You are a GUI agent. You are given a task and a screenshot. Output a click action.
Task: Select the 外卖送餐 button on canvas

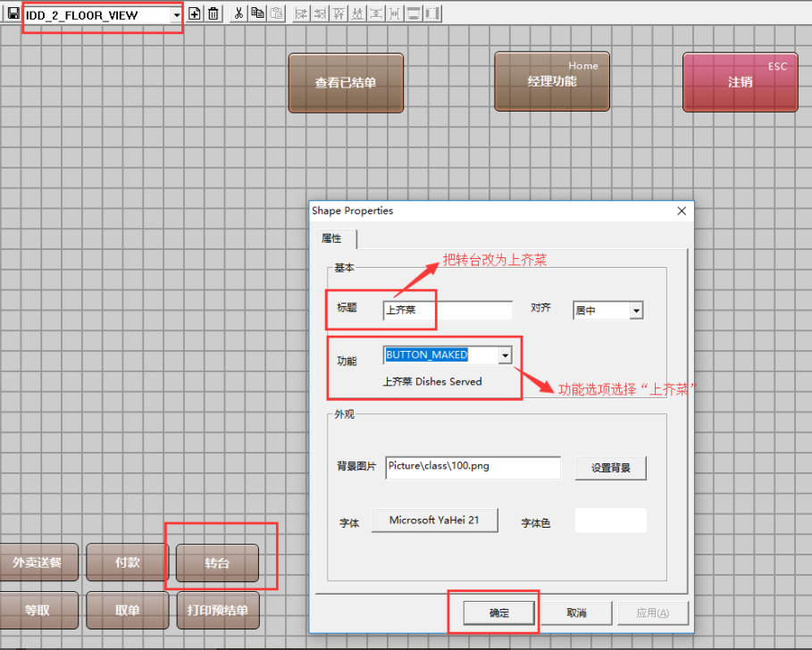coord(38,562)
